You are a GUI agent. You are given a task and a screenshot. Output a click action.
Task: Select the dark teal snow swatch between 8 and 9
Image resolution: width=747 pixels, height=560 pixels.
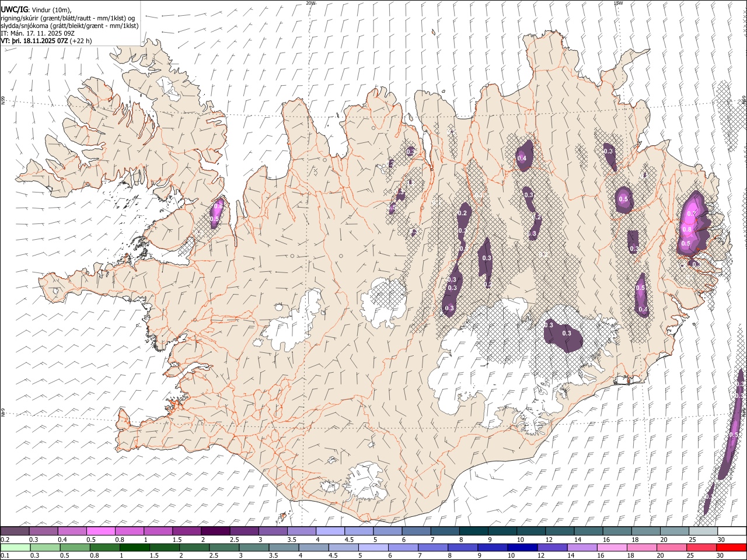[x=473, y=531]
